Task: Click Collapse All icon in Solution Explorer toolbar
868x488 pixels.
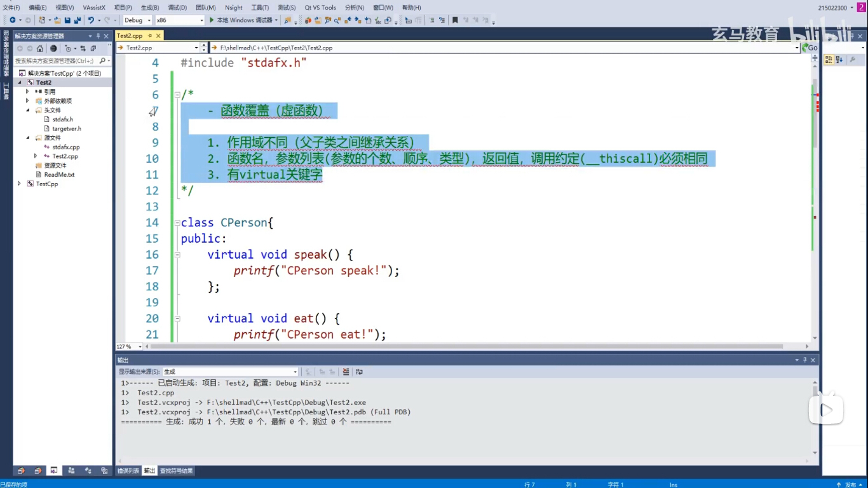Action: (x=93, y=48)
